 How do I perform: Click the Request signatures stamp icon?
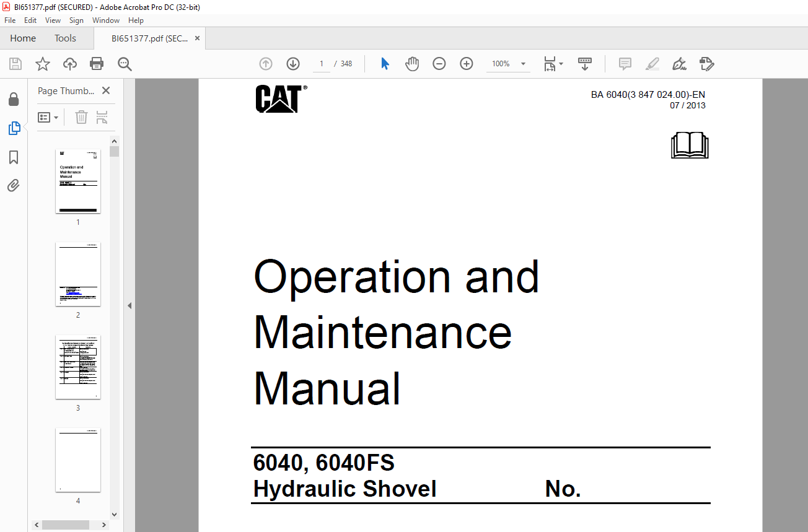pyautogui.click(x=707, y=64)
